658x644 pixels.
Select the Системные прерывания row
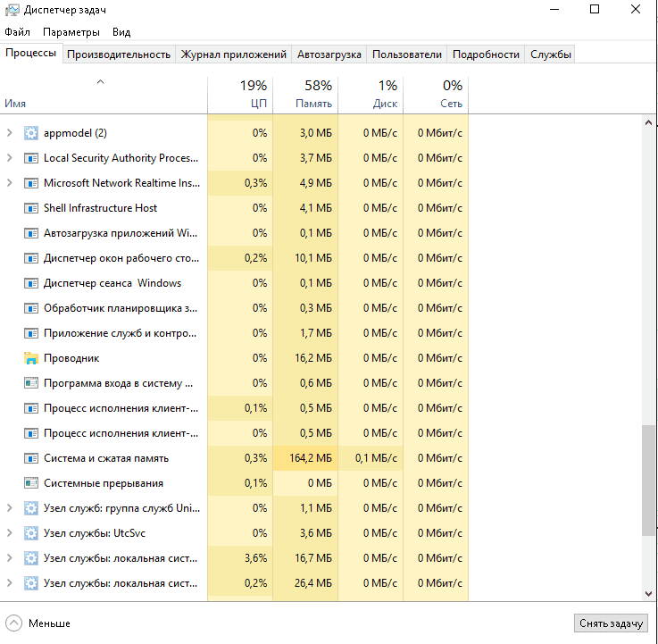tap(234, 483)
